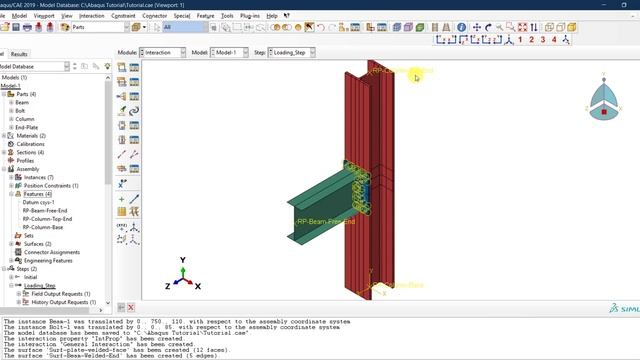The image size is (640, 360).
Task: Click the previous-step back arrow in prompt area
Action: (121, 307)
